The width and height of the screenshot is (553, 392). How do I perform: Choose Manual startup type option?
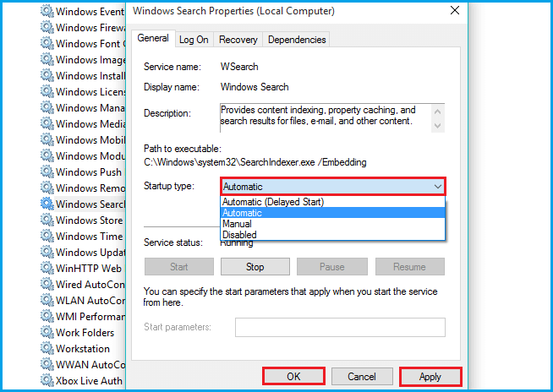click(x=332, y=224)
